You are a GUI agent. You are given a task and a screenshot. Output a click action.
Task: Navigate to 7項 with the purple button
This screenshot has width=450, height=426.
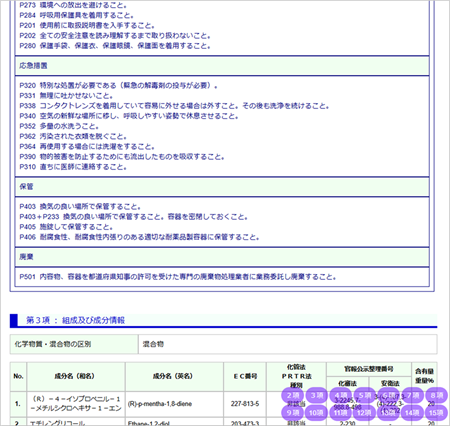click(x=413, y=395)
